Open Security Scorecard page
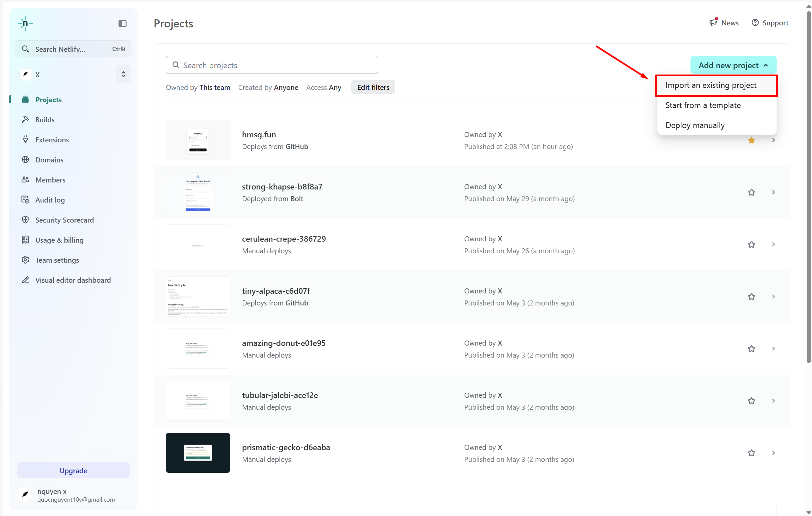The height and width of the screenshot is (516, 812). (x=64, y=220)
